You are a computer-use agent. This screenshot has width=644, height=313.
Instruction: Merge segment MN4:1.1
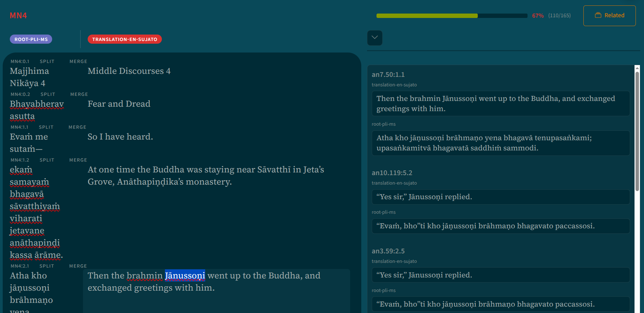[x=77, y=127]
